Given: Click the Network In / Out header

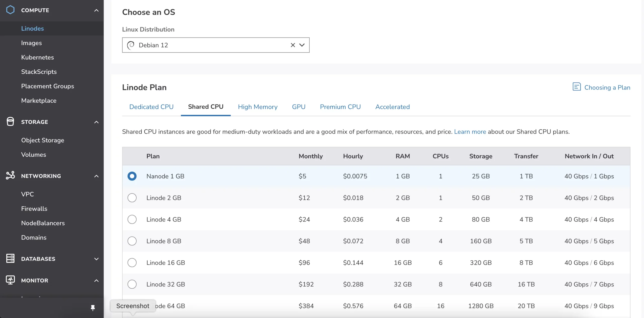Looking at the screenshot, I should 589,156.
